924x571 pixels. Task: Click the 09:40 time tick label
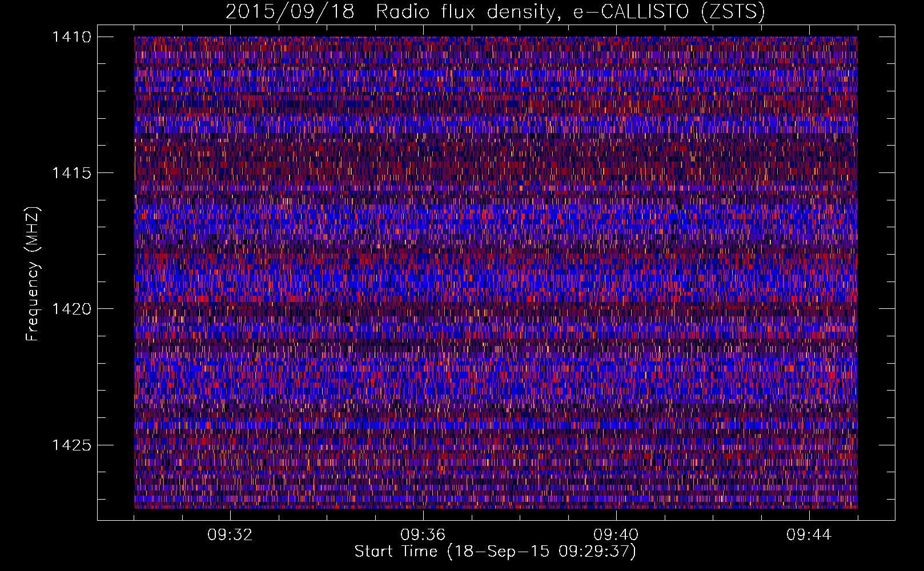(616, 535)
